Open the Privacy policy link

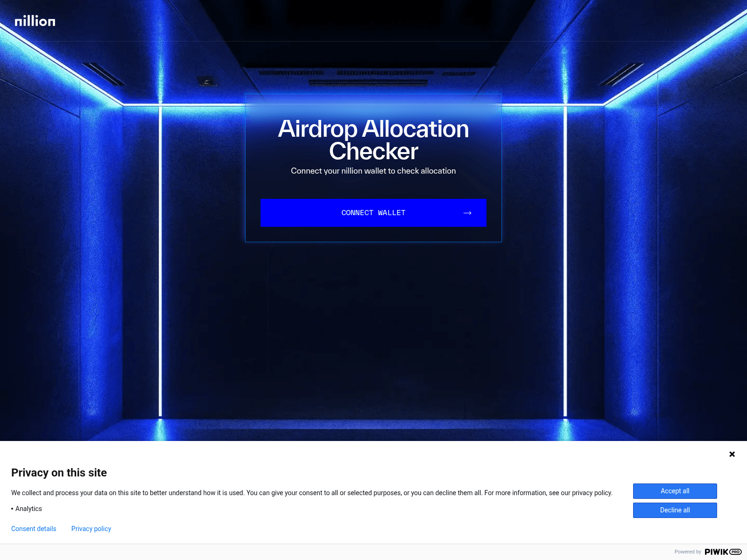91,529
